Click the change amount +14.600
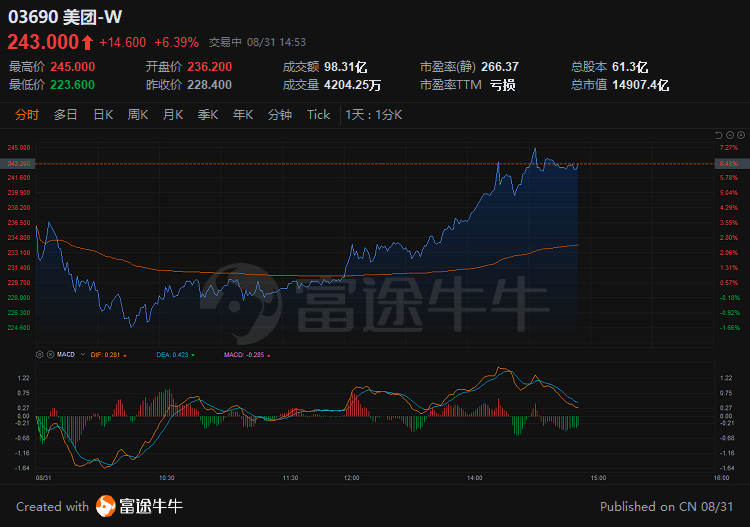The image size is (750, 527). point(122,43)
